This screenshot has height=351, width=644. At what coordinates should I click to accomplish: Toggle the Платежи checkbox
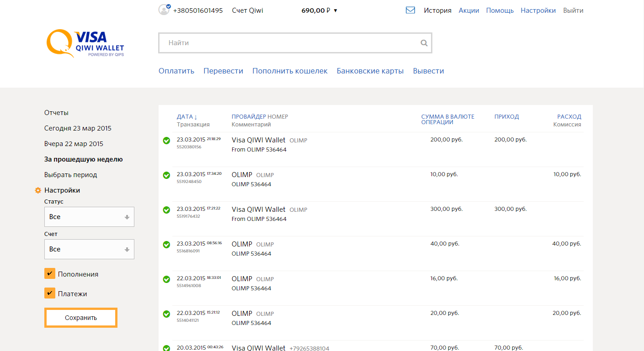(x=50, y=293)
